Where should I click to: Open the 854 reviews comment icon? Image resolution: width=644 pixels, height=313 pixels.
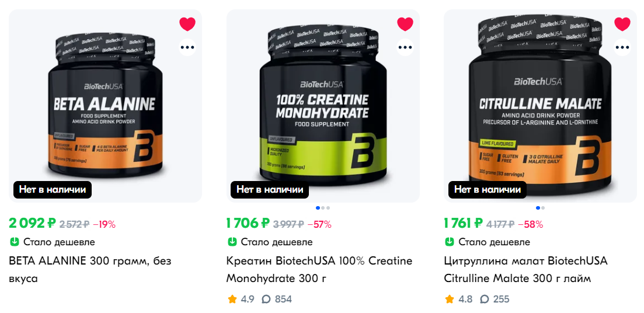pos(266,299)
